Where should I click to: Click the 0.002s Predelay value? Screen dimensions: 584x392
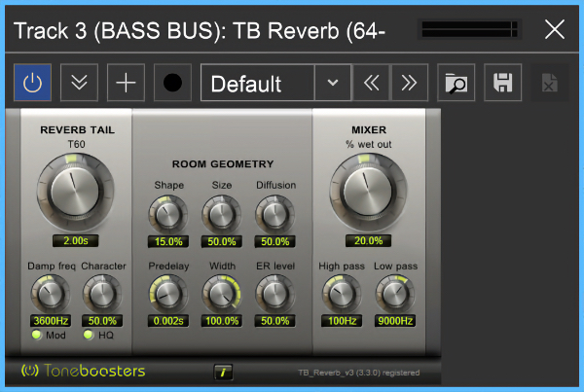168,321
